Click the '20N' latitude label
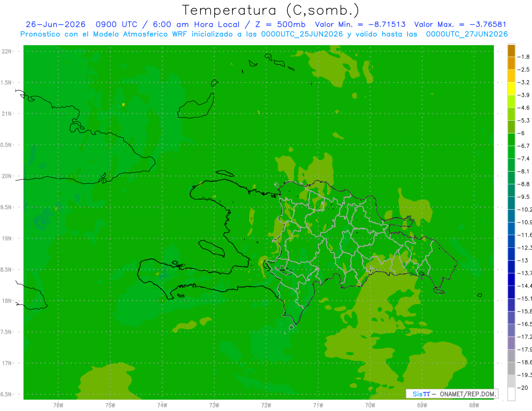532x411 pixels. pos(7,176)
